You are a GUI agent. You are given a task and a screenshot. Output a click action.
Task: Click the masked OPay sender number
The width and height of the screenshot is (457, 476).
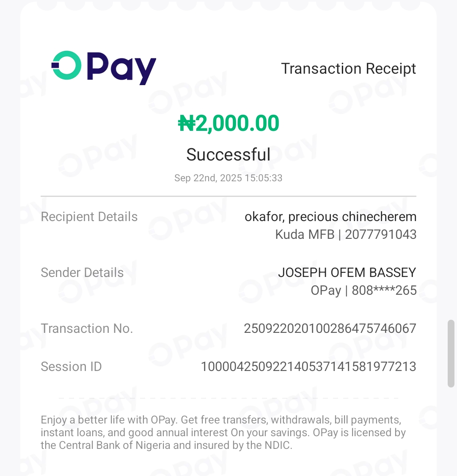pos(363,291)
